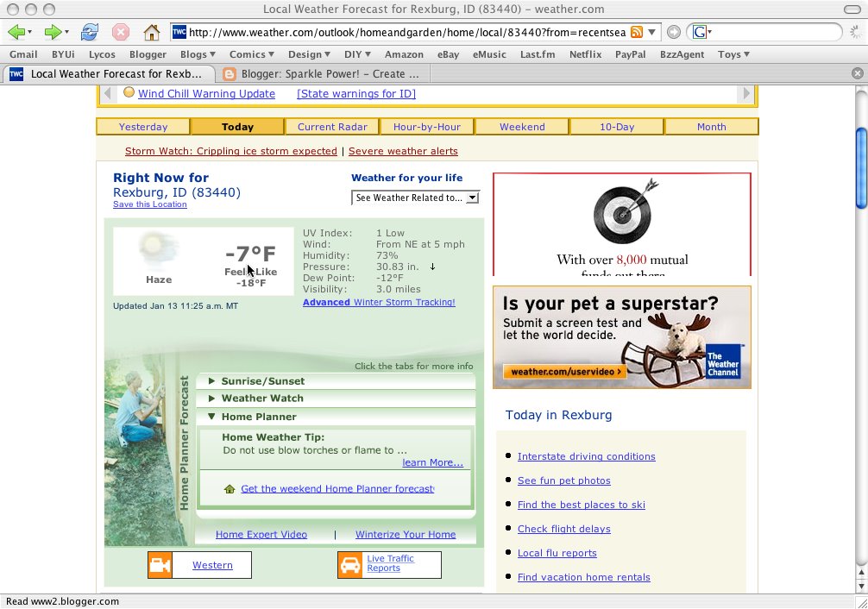The width and height of the screenshot is (868, 609).
Task: Open Home Expert Video link
Action: 261,534
